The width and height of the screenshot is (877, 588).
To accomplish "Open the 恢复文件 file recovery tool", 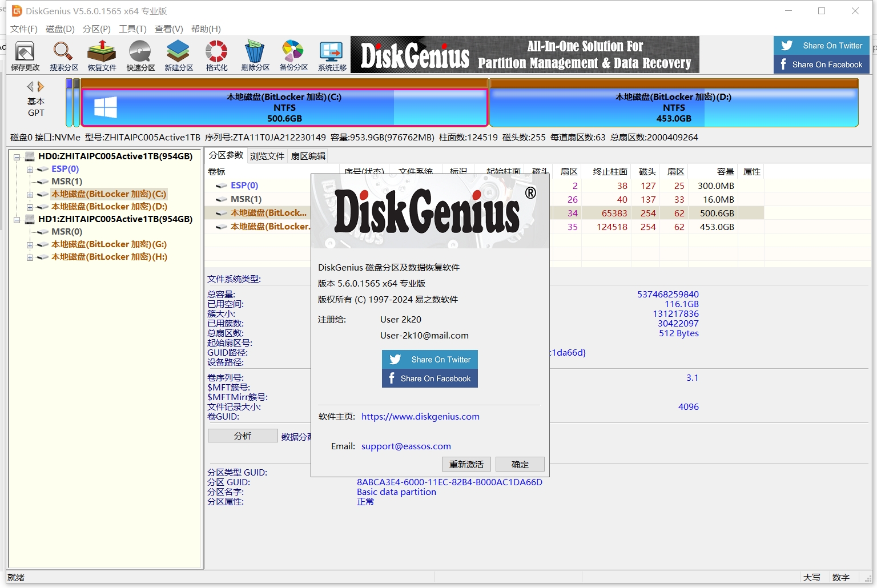I will [x=101, y=55].
